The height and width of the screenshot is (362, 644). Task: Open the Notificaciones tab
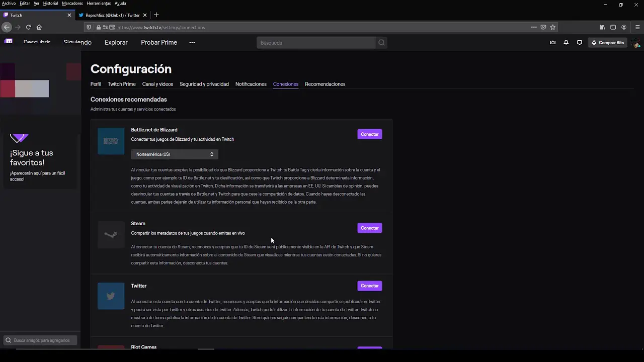(x=251, y=84)
